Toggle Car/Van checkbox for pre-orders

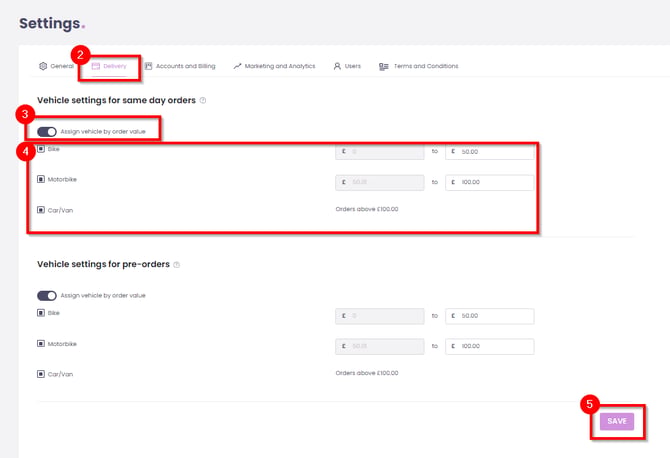[x=41, y=374]
